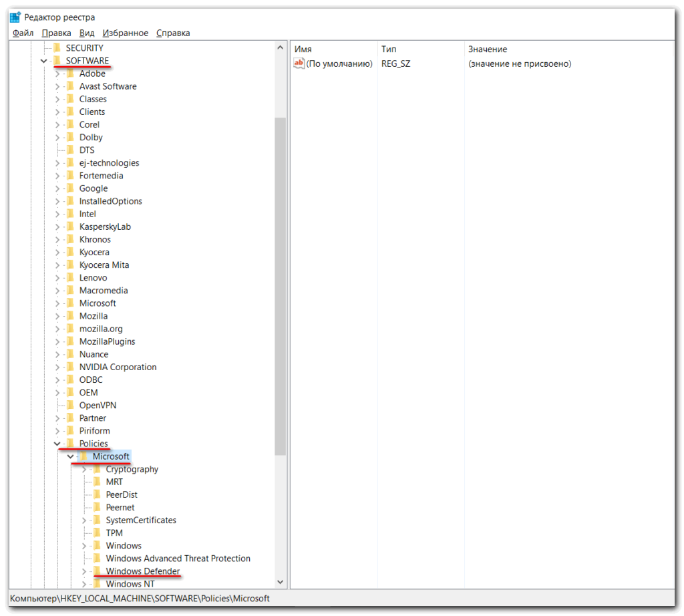The image size is (684, 616).
Task: Click the TPM folder icon
Action: 98,532
